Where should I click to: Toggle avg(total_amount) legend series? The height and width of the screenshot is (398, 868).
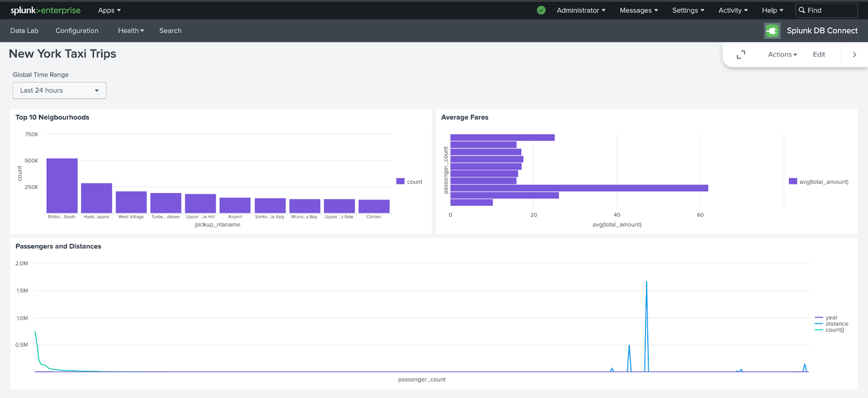tap(819, 182)
